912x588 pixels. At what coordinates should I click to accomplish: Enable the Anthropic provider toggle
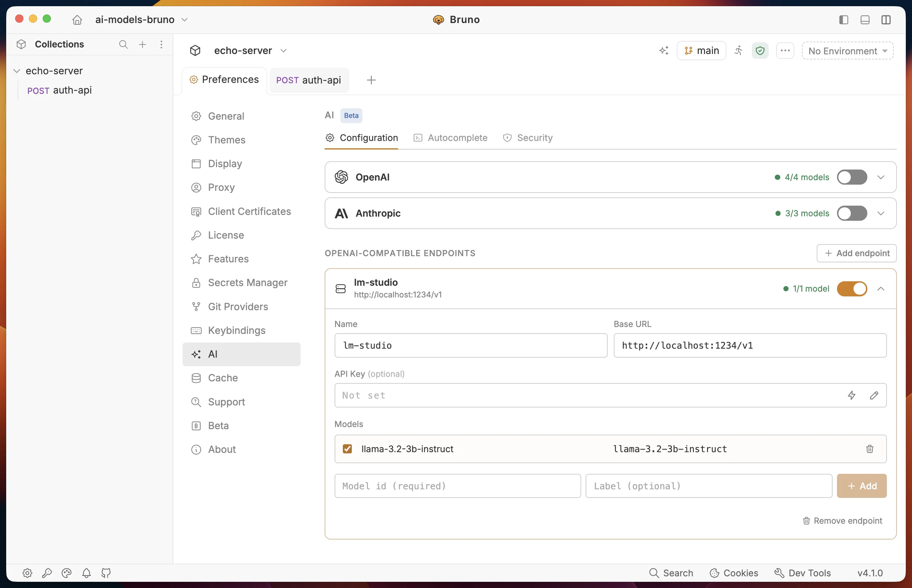click(x=852, y=214)
